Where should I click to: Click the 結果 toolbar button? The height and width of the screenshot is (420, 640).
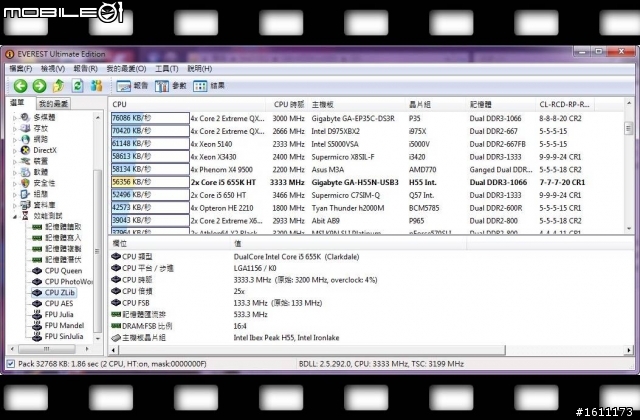click(209, 86)
